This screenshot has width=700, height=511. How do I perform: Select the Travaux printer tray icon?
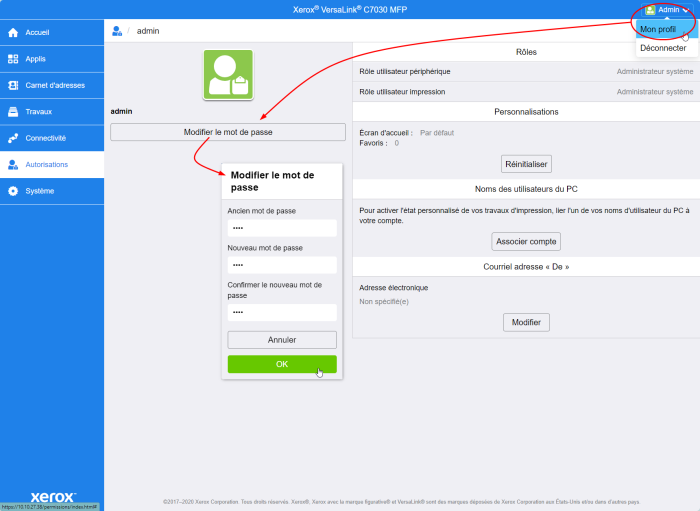pos(13,112)
